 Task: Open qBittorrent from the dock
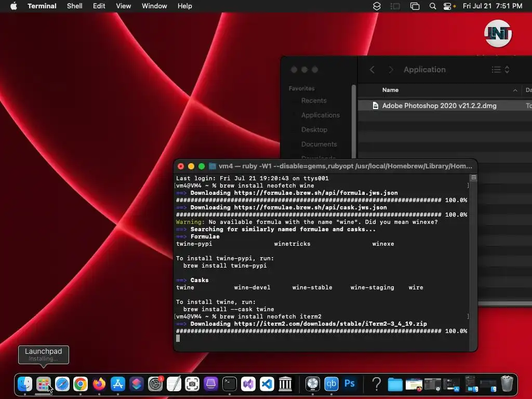pos(331,384)
